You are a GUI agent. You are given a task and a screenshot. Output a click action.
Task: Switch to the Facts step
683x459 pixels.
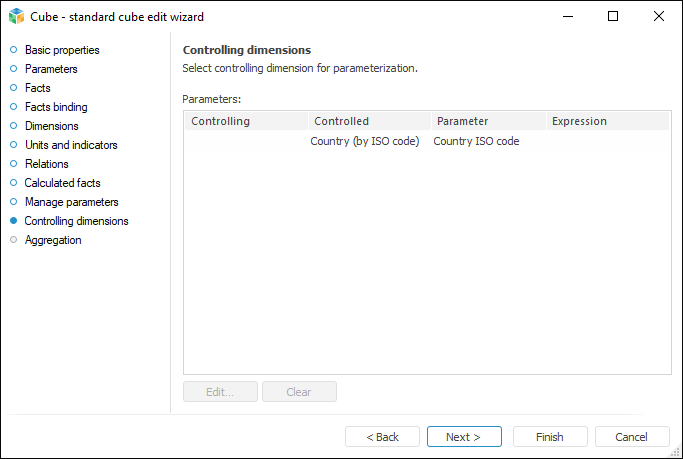tap(37, 88)
